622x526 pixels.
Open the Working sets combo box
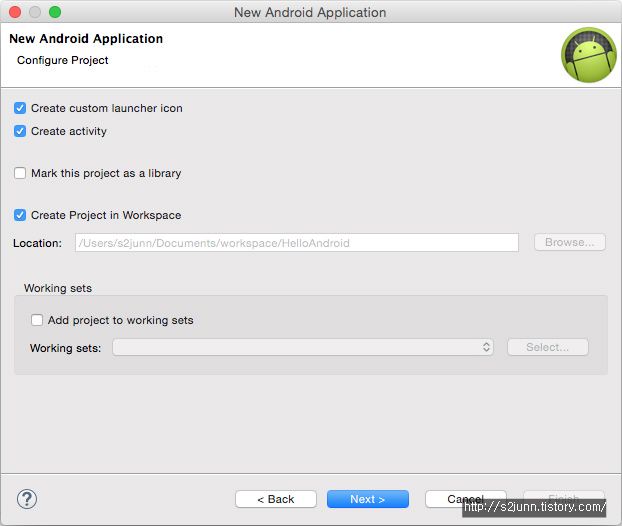pos(303,347)
